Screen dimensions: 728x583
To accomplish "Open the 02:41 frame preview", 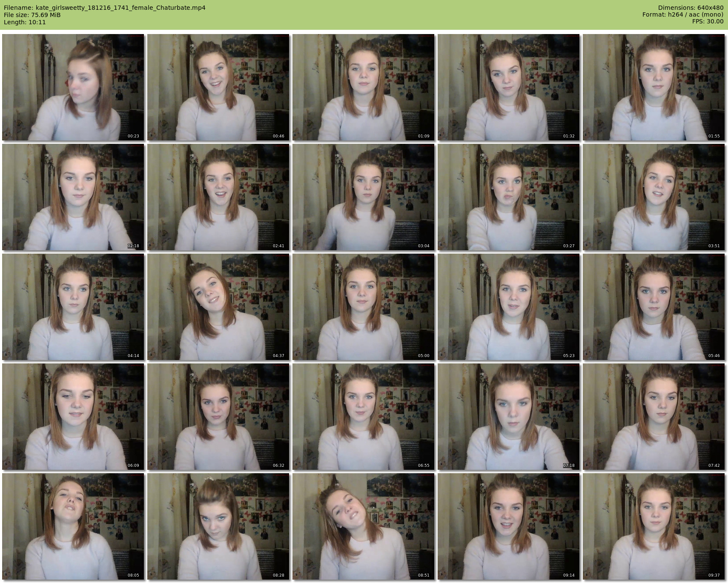I will (218, 197).
